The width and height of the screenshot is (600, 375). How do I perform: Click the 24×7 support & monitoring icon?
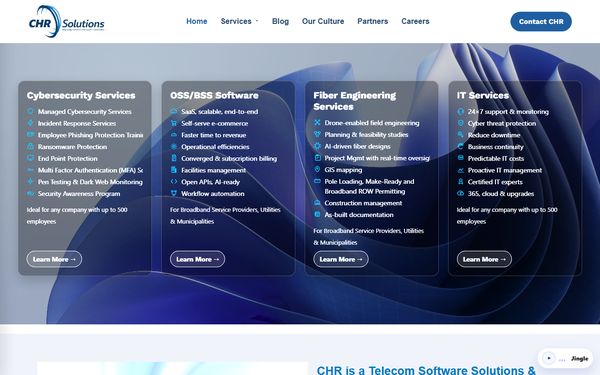point(461,111)
